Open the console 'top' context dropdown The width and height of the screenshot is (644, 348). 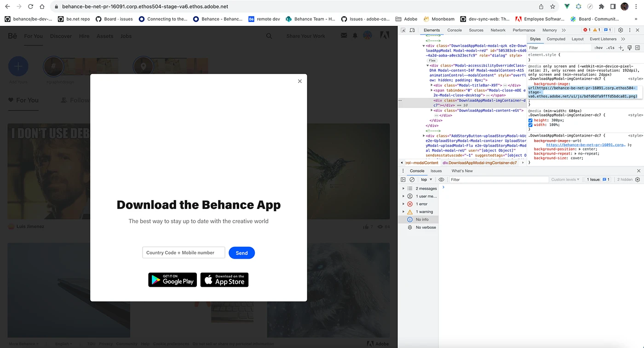pos(426,180)
